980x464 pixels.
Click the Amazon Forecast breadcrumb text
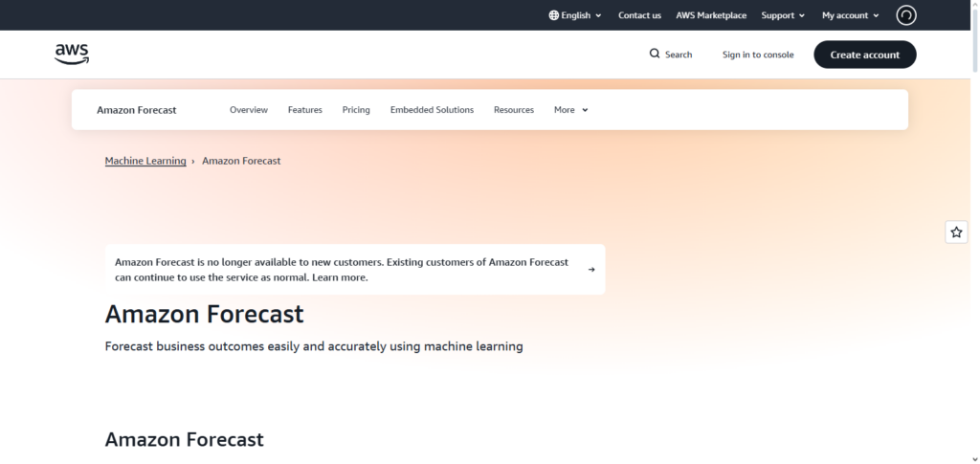click(x=241, y=161)
